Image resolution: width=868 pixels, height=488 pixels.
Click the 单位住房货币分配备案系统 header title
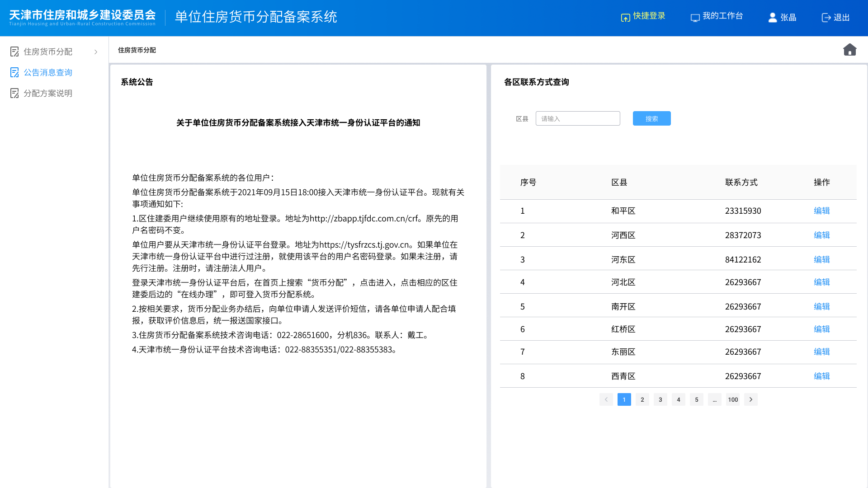256,17
